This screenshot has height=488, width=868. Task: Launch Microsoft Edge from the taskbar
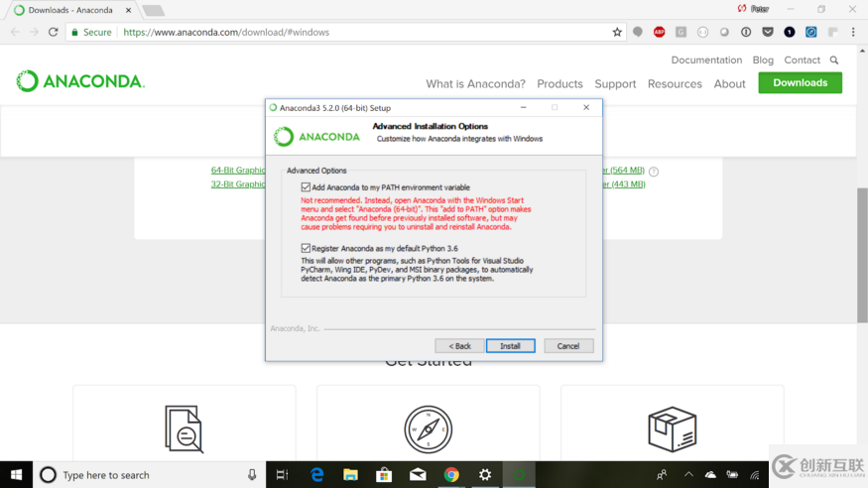[317, 475]
